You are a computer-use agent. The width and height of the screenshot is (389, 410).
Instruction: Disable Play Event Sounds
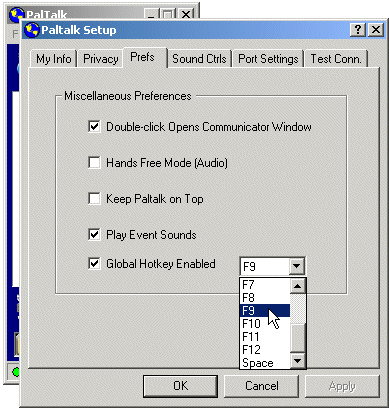pos(94,235)
